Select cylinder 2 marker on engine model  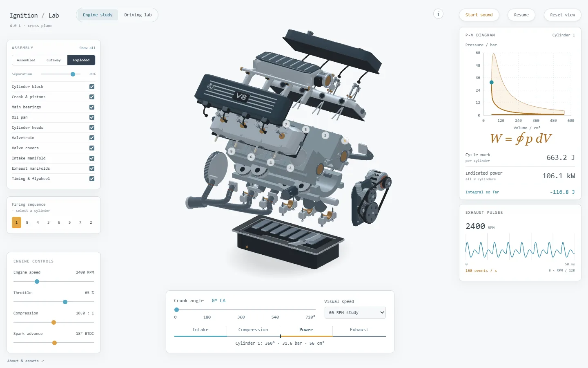pos(290,168)
